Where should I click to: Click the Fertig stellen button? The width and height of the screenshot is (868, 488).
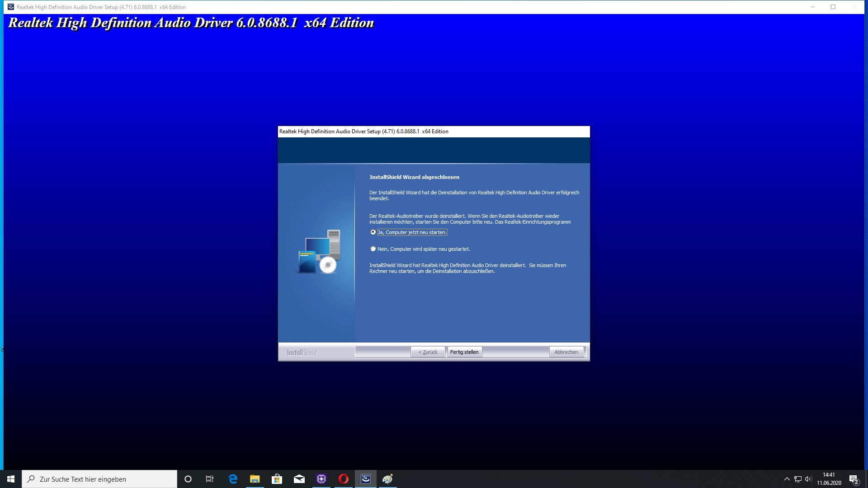point(464,352)
